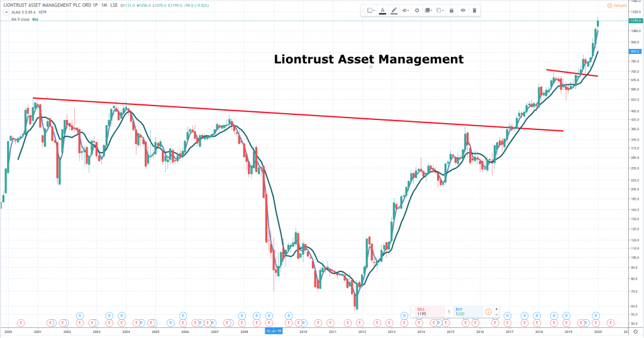Click the Open value O1131.0
This screenshot has height=338, width=644.
[x=128, y=5]
